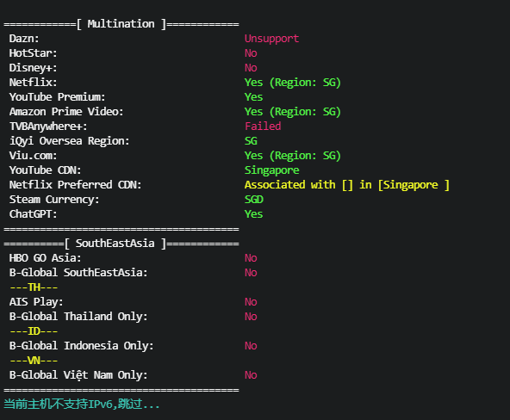This screenshot has width=510, height=420.
Task: Click the Amazon Prime Video label
Action: coord(66,112)
